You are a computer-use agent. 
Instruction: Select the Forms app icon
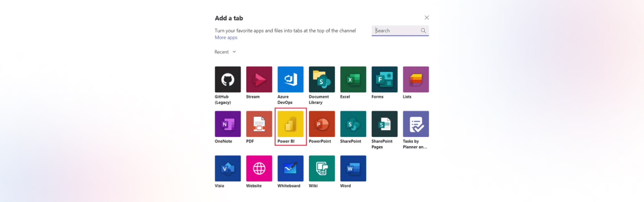pyautogui.click(x=384, y=79)
